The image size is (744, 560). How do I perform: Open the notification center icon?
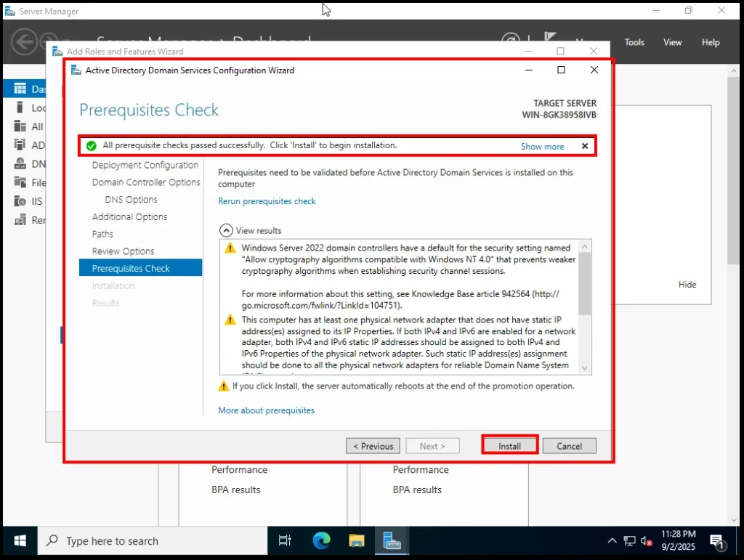point(716,542)
